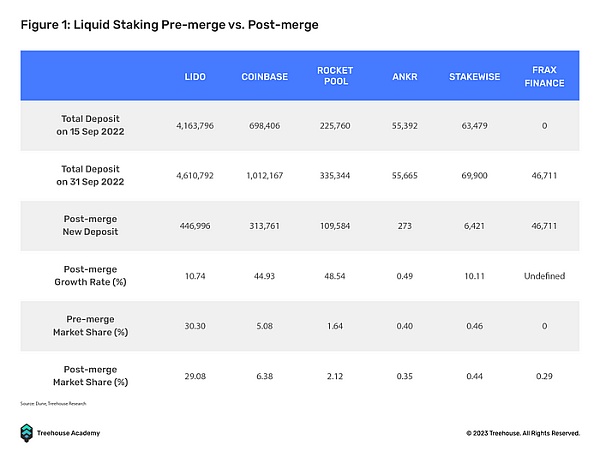Image resolution: width=600 pixels, height=458 pixels.
Task: Click Coinbase post-merge share 6.38
Action: (x=264, y=376)
